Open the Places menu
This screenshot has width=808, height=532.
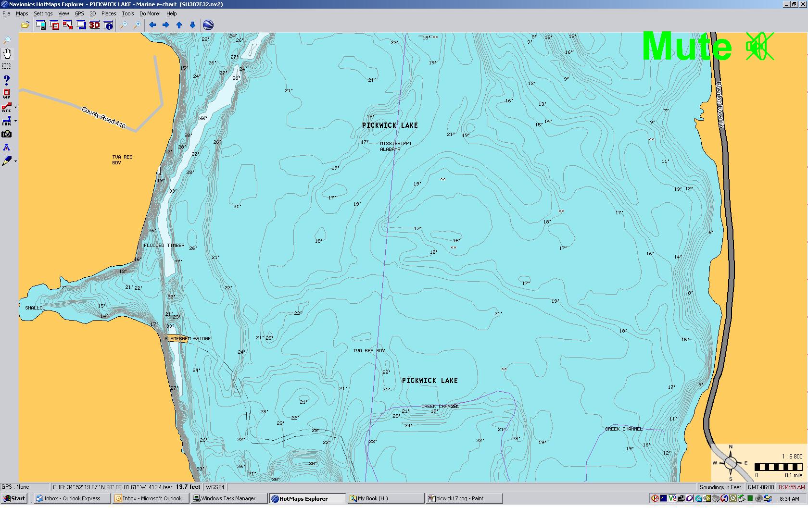[108, 13]
